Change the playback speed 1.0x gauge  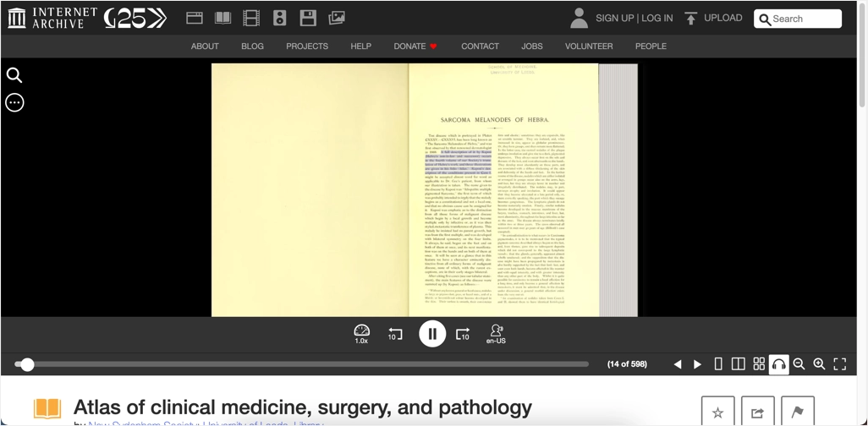pyautogui.click(x=361, y=334)
